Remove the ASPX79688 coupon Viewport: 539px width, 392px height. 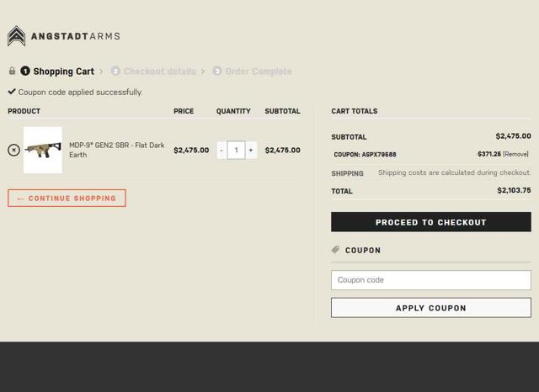(515, 154)
